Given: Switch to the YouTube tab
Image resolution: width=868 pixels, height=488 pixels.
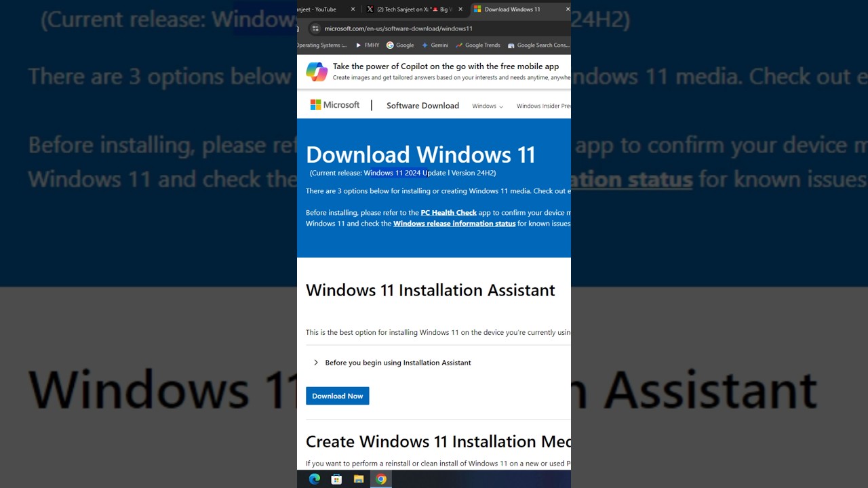Looking at the screenshot, I should [x=321, y=9].
